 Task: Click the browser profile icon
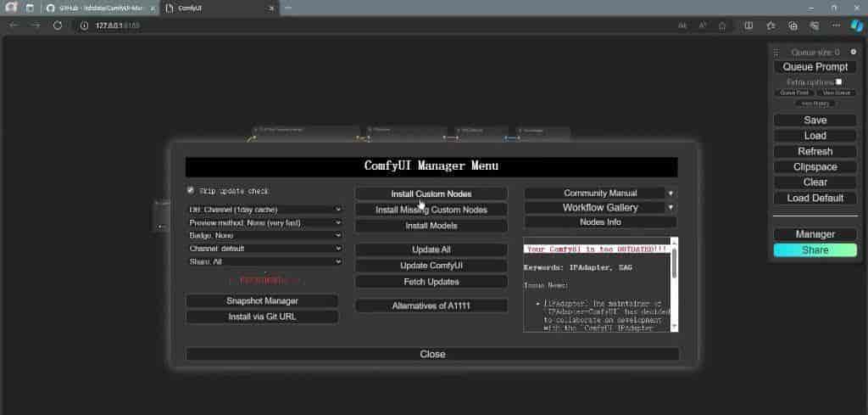tap(10, 8)
